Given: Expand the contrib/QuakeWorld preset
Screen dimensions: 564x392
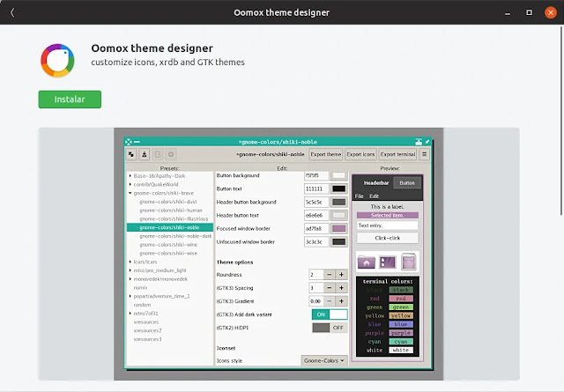Looking at the screenshot, I should (130, 184).
